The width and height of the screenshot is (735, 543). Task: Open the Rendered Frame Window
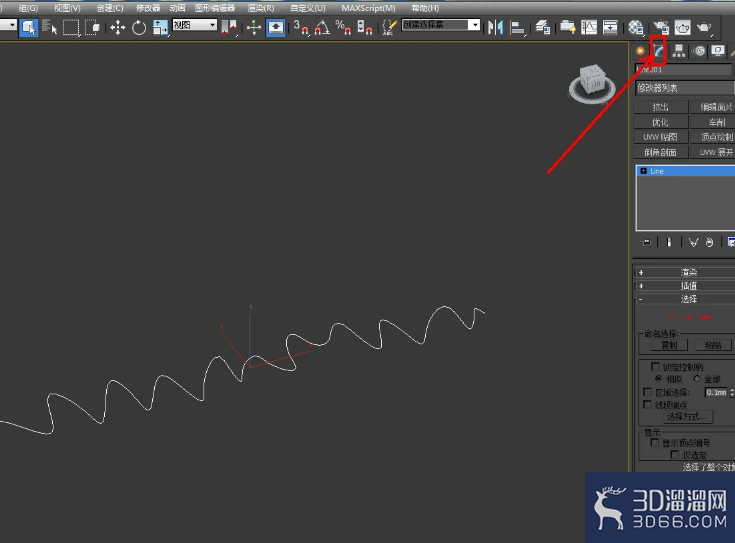pos(682,27)
